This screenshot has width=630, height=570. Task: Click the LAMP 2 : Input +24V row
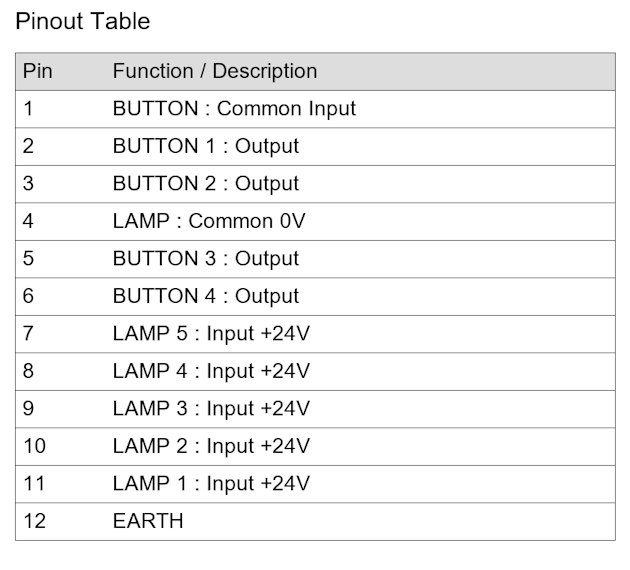315,447
